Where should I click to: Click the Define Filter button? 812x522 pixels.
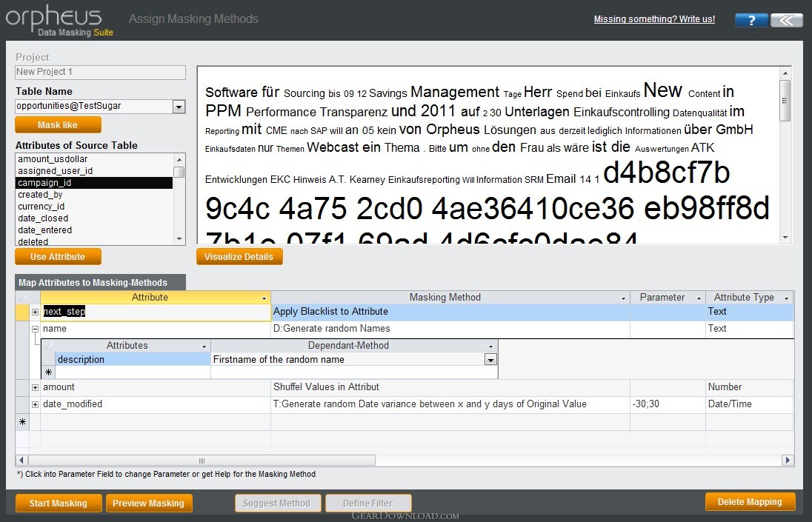368,503
